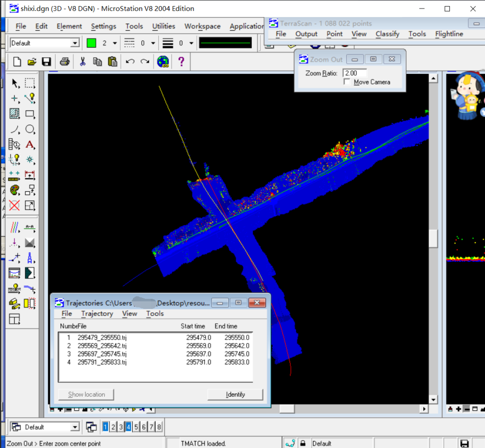
Task: Open the File menu in MicroStation
Action: click(x=21, y=26)
